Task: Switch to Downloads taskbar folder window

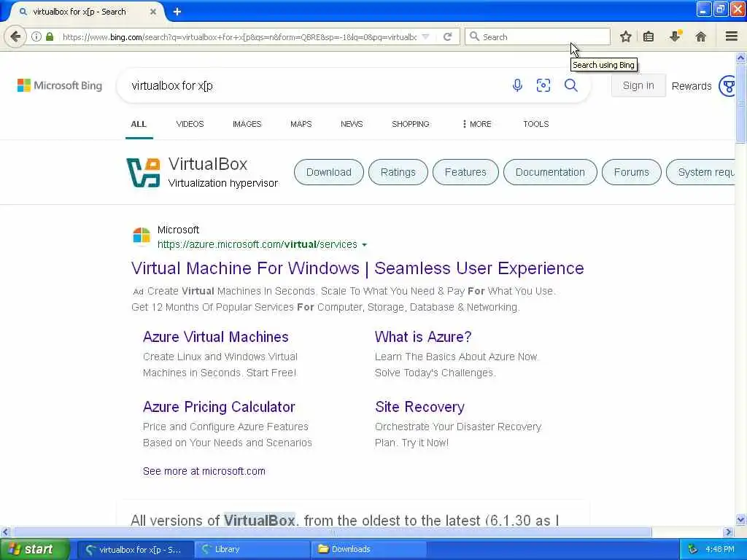Action: coord(369,549)
